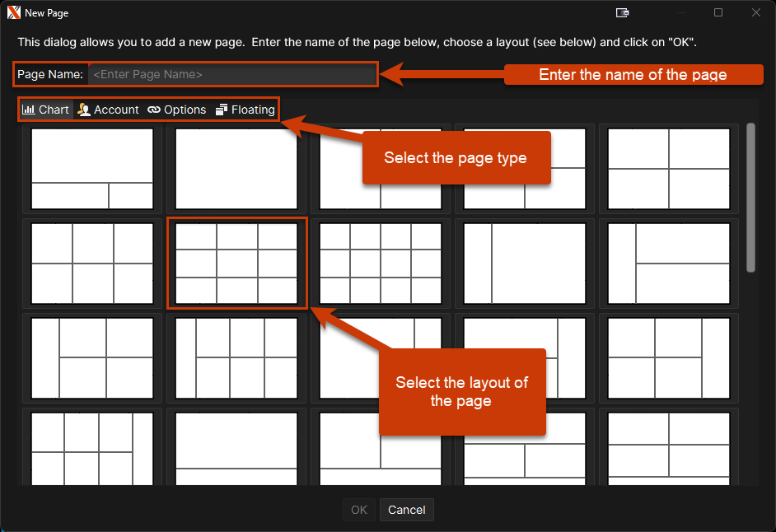This screenshot has width=776, height=532.
Task: Select the top-row 2x2 grid layout
Action: tap(669, 169)
